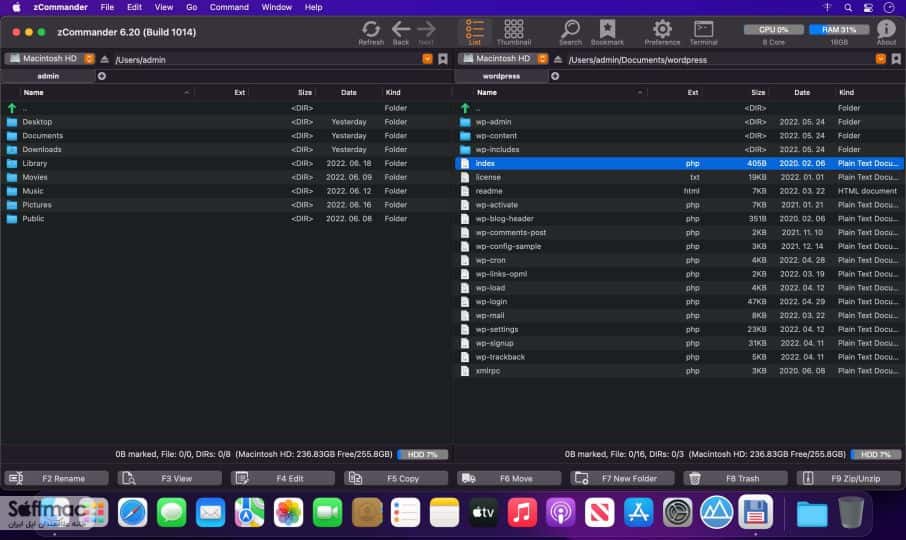Open the About info icon
This screenshot has width=906, height=540.
click(x=886, y=32)
